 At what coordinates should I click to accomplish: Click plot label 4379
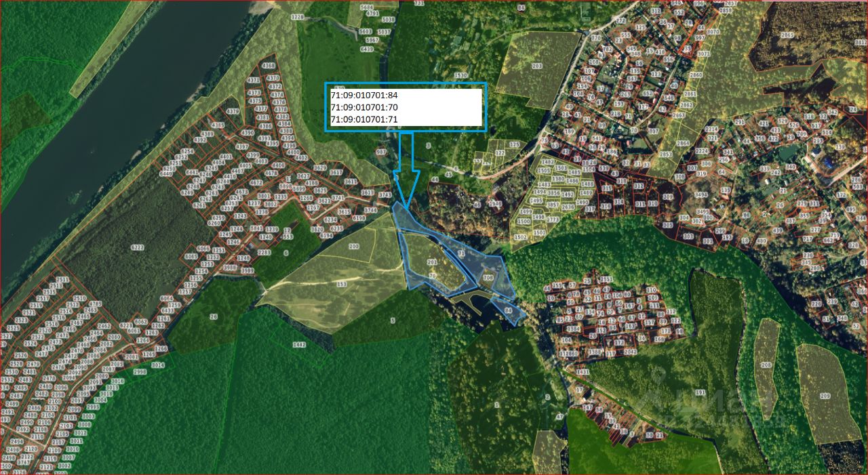(233, 112)
